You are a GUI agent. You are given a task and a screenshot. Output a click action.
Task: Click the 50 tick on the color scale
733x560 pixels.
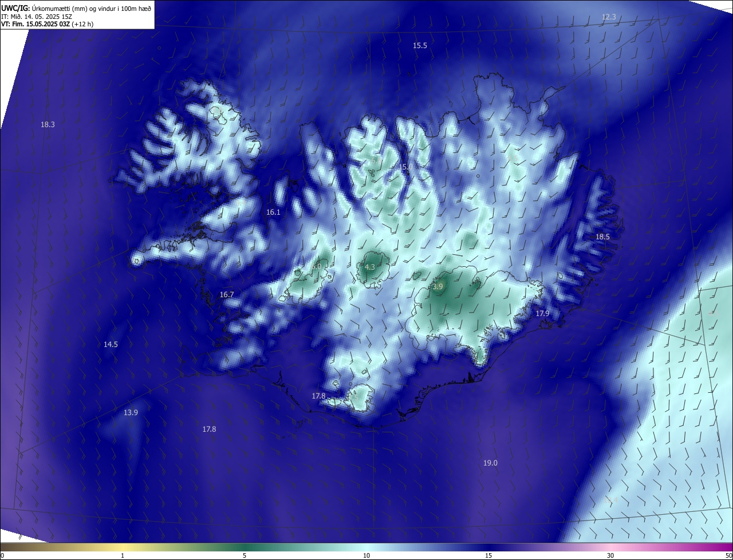click(728, 555)
